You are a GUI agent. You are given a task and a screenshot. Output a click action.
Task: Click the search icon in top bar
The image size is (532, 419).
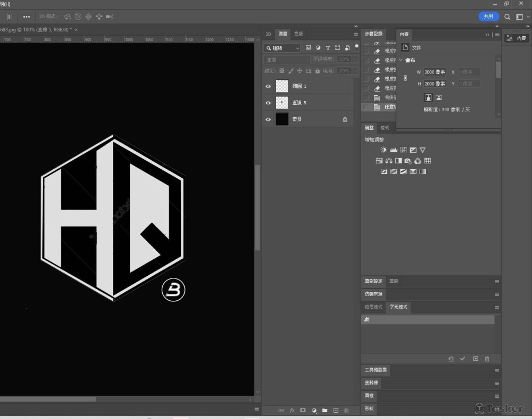click(x=508, y=17)
